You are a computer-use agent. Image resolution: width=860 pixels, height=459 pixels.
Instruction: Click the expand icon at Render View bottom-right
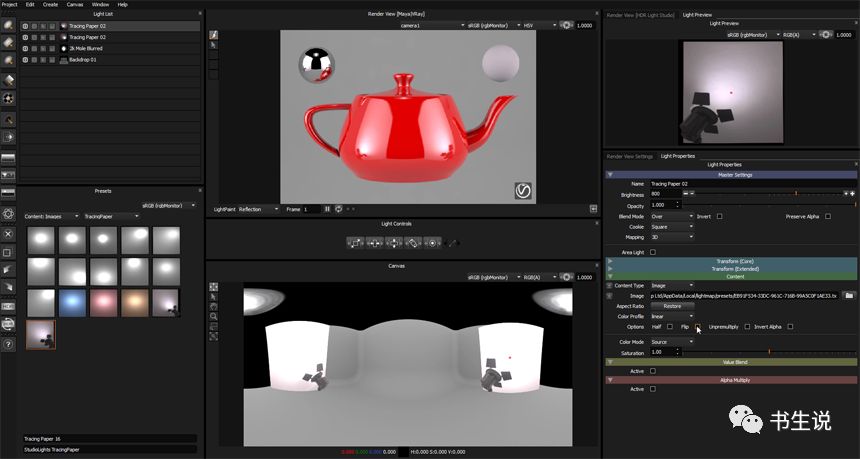[x=593, y=209]
